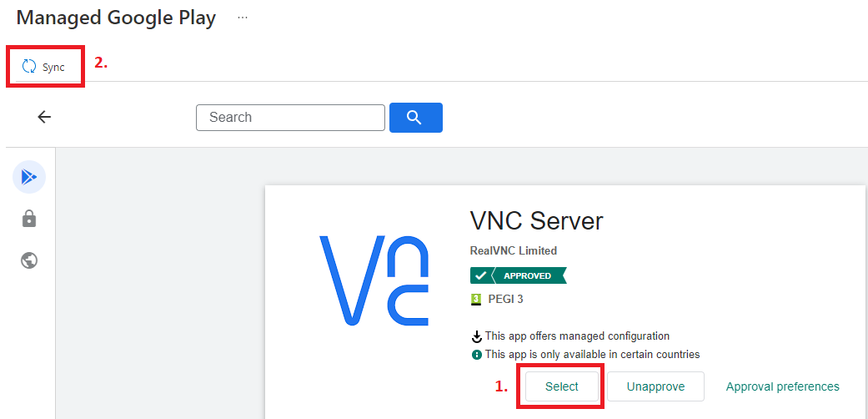Click 'This app offers managed configuration' text
The height and width of the screenshot is (419, 868).
[577, 336]
